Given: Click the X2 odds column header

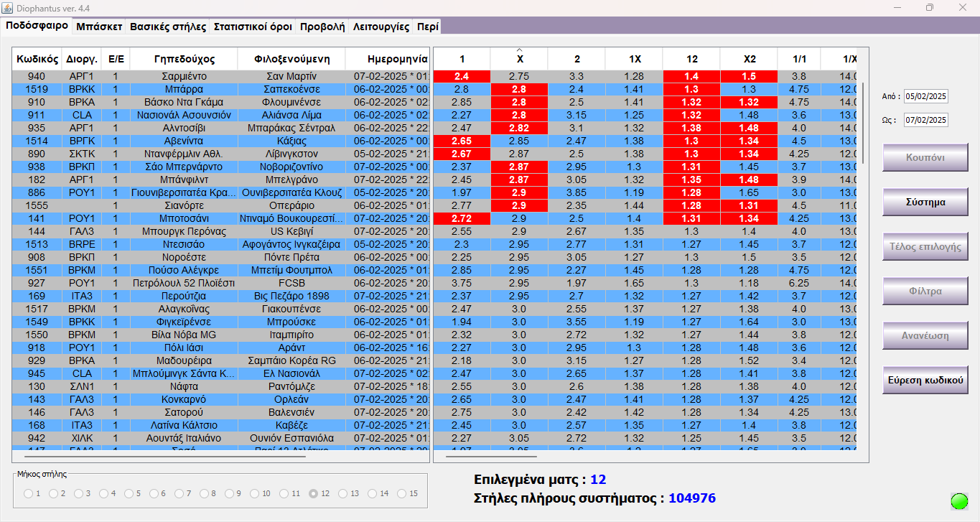Looking at the screenshot, I should click(749, 59).
